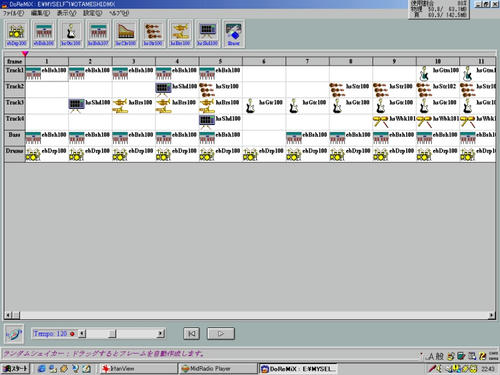Launch Internet Explorer from the quick launch bar
Viewport: 500px width, 375px height.
42,369
